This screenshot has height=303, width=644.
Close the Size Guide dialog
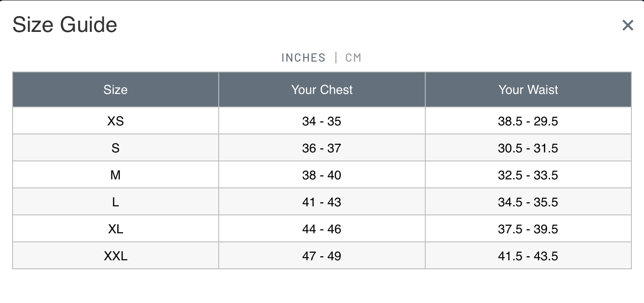coord(627,25)
